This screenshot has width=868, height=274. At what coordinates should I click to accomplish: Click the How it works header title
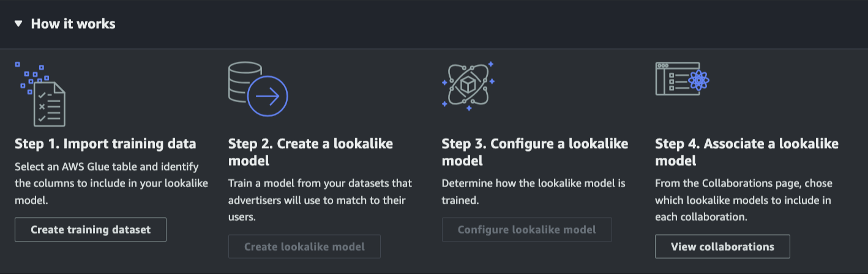click(x=73, y=24)
